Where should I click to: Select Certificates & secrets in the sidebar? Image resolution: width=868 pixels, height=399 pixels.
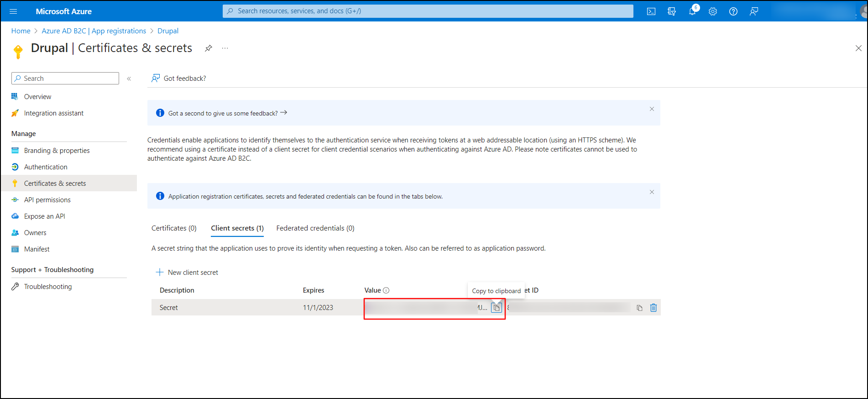68,184
